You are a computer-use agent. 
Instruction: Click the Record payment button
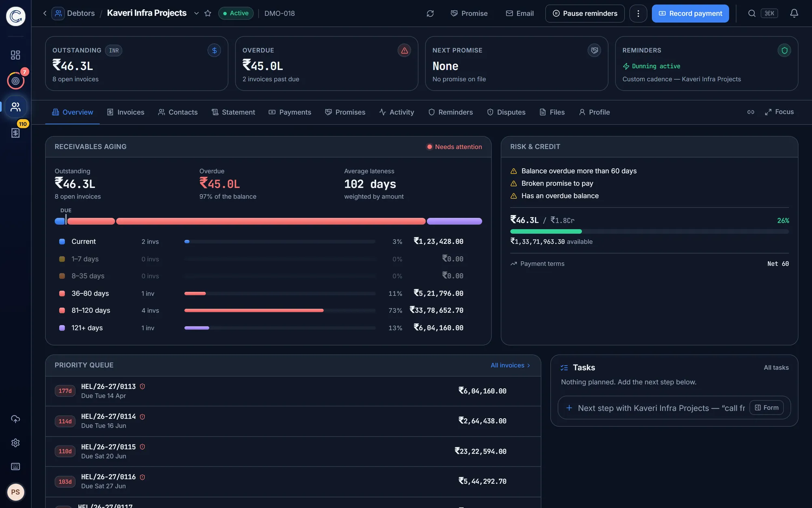(690, 13)
